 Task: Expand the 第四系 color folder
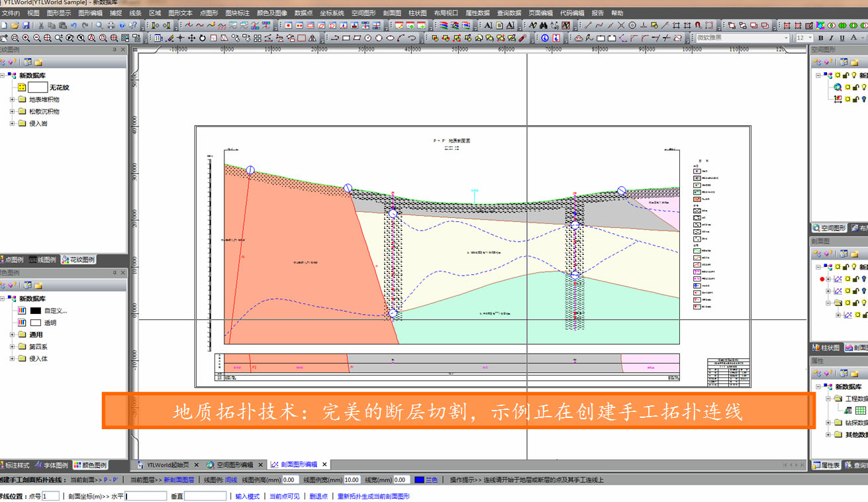pos(12,346)
